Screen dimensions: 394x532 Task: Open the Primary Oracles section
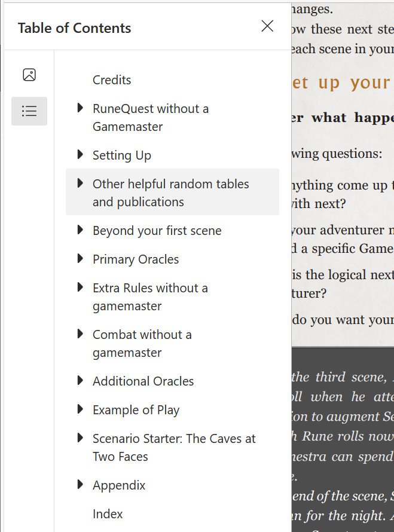136,259
